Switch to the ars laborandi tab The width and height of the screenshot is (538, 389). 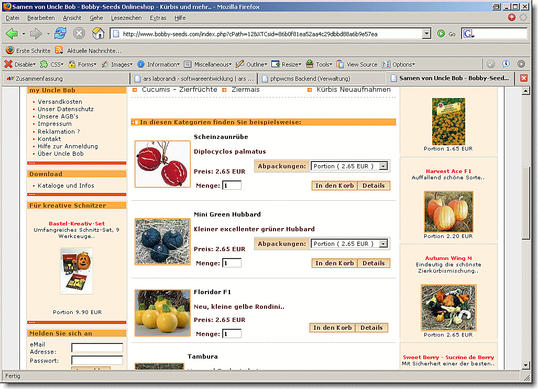(x=195, y=79)
